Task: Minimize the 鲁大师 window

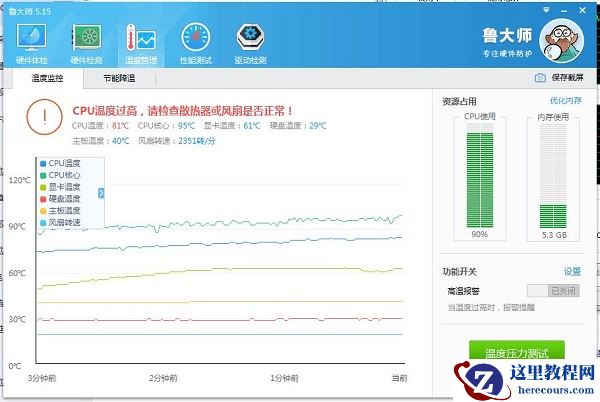Action: point(564,11)
